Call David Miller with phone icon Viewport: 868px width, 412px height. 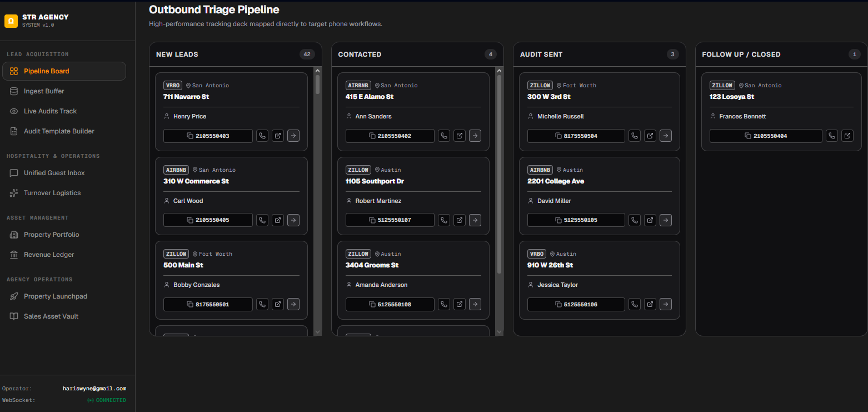click(635, 220)
